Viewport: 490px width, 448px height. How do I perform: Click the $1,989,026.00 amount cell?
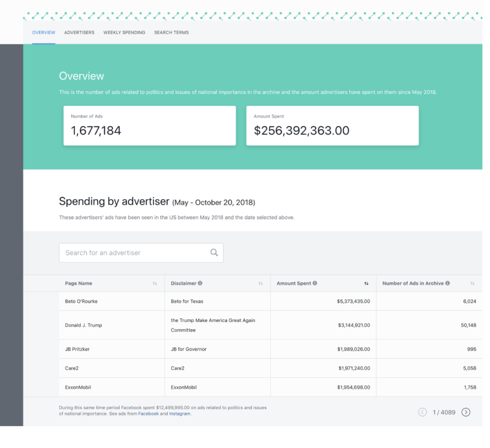point(323,349)
